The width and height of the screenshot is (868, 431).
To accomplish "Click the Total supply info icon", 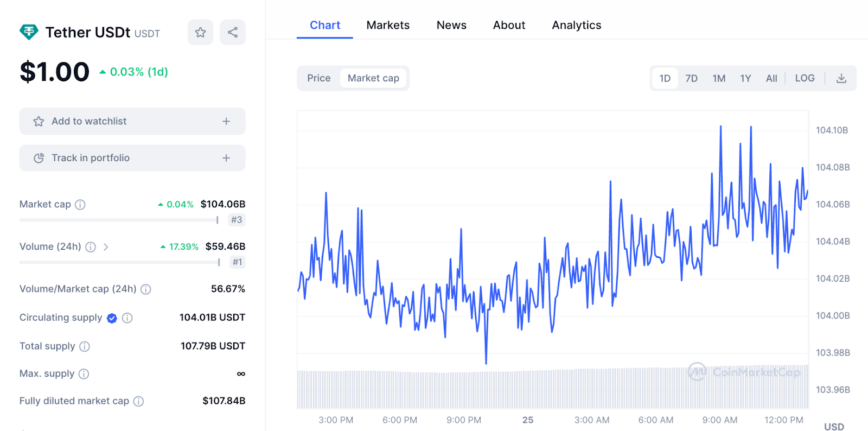I will [x=85, y=346].
